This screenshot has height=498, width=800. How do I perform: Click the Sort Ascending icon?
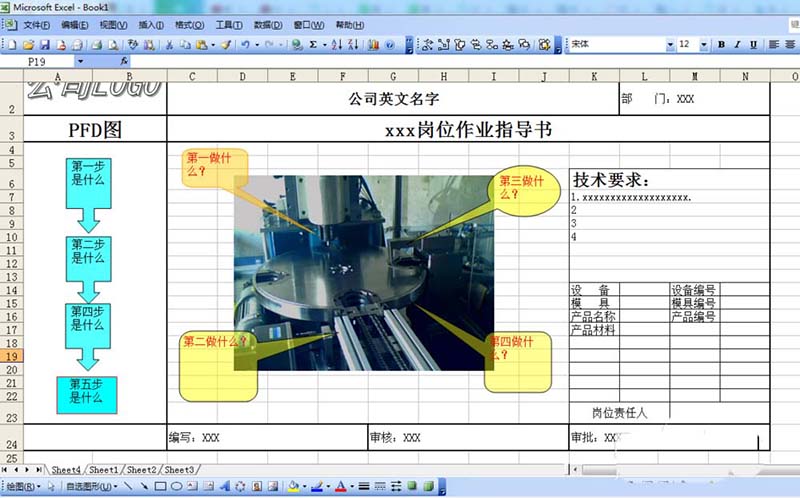336,45
